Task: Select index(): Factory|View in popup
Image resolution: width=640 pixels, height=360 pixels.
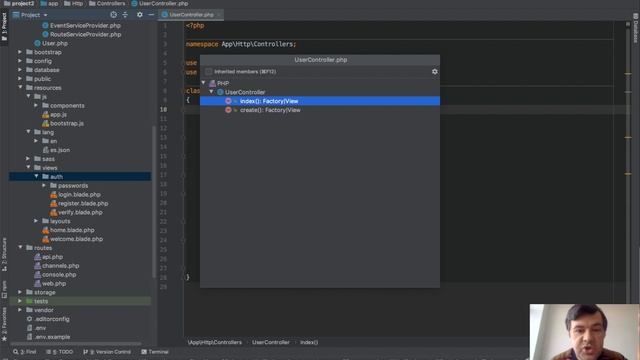Action: point(320,101)
